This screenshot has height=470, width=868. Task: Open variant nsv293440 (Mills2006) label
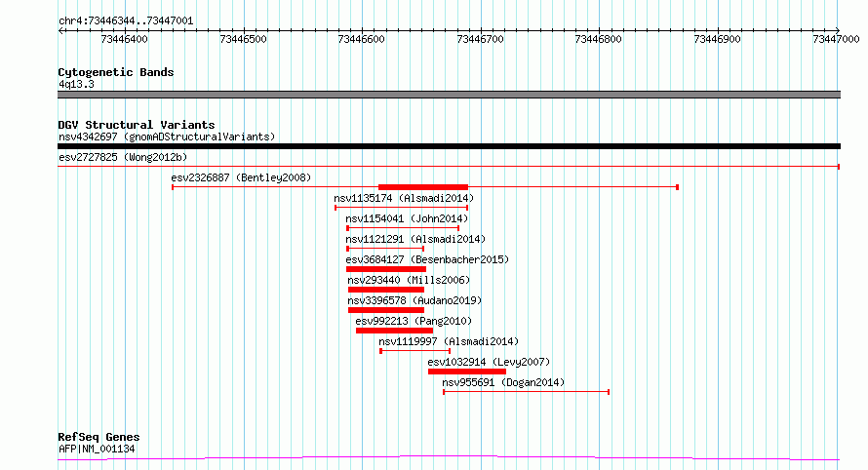[409, 280]
